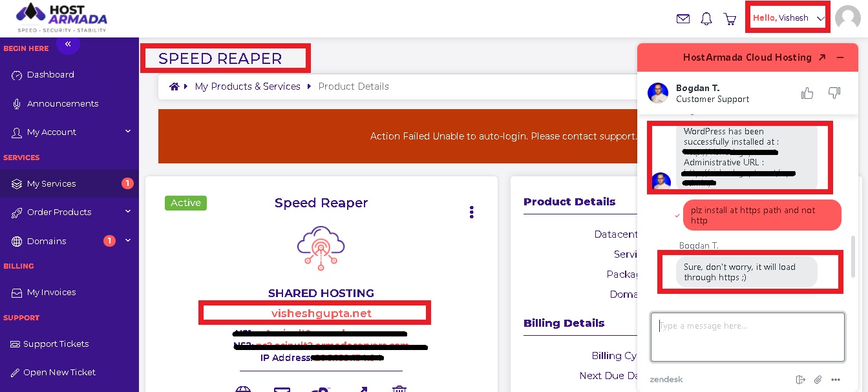
Task: Click the chat conversation scrollbar
Action: (853, 256)
